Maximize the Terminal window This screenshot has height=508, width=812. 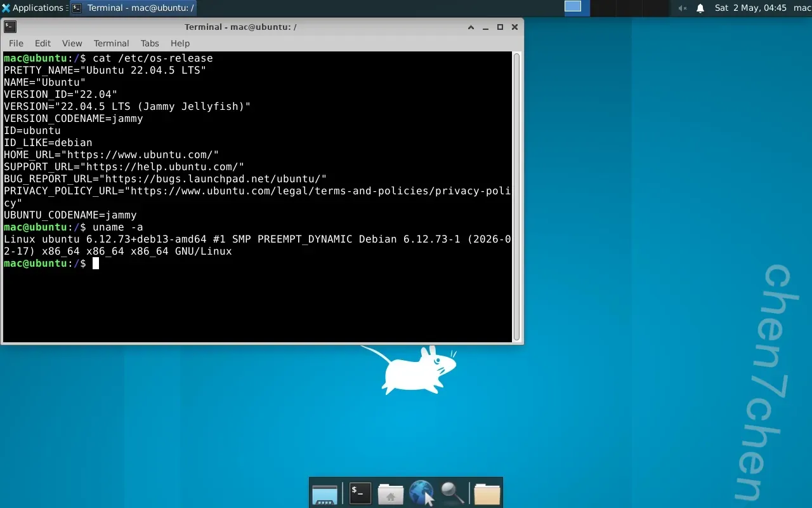click(500, 27)
